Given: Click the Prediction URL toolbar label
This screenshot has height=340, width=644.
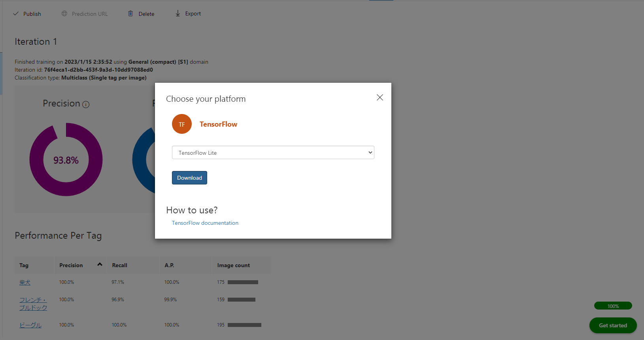Looking at the screenshot, I should pyautogui.click(x=90, y=14).
